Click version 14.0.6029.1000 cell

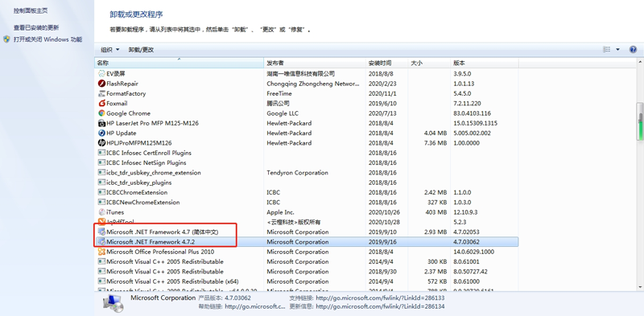pyautogui.click(x=473, y=252)
